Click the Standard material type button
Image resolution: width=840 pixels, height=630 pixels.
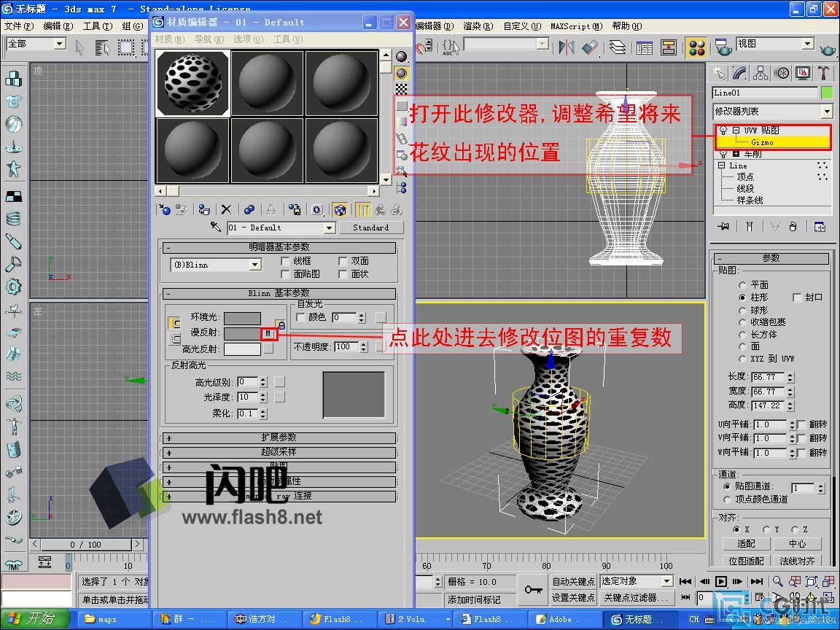point(371,227)
